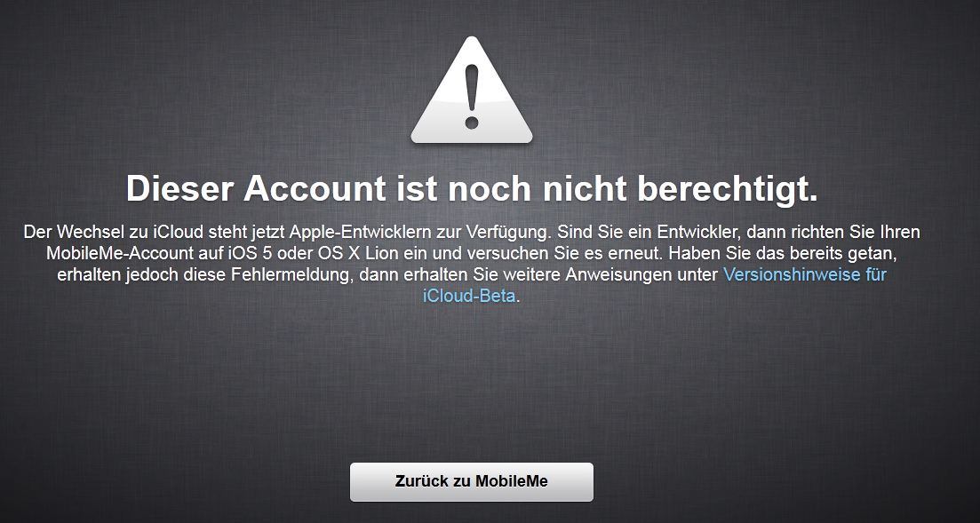Screen dimensions: 980x523
Task: Click the white warning triangle icon
Action: pyautogui.click(x=471, y=91)
